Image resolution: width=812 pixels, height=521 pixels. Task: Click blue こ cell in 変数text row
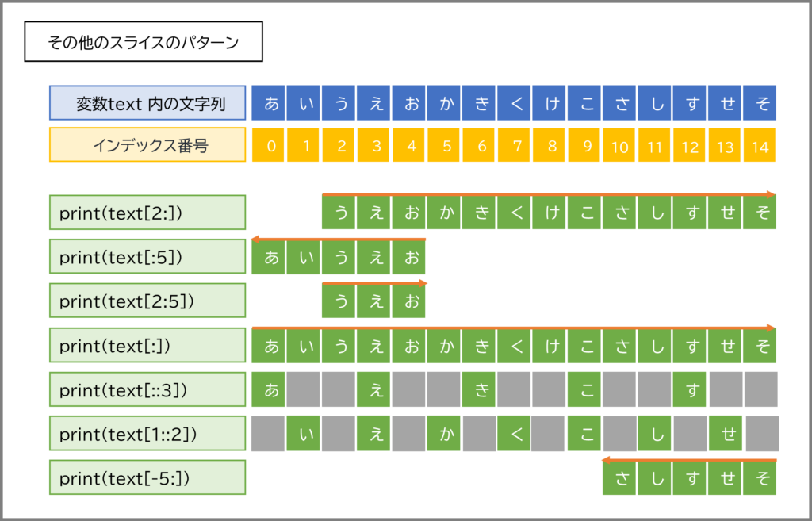[x=584, y=103]
